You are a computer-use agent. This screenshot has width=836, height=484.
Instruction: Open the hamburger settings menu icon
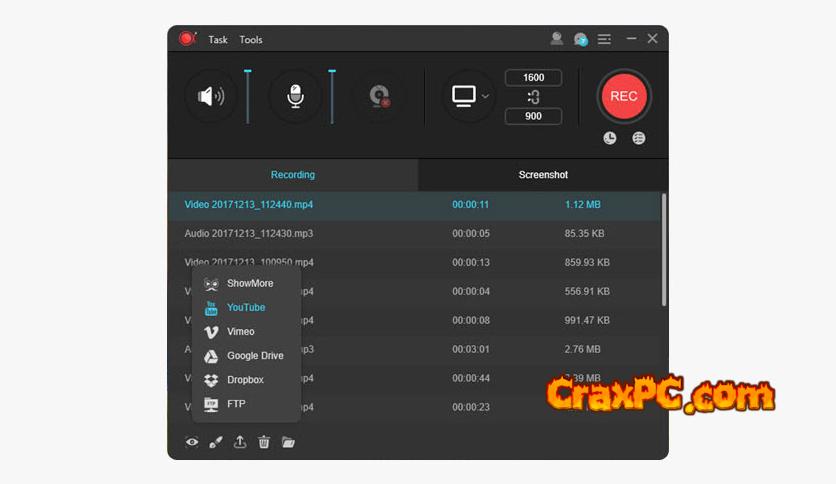[x=604, y=39]
